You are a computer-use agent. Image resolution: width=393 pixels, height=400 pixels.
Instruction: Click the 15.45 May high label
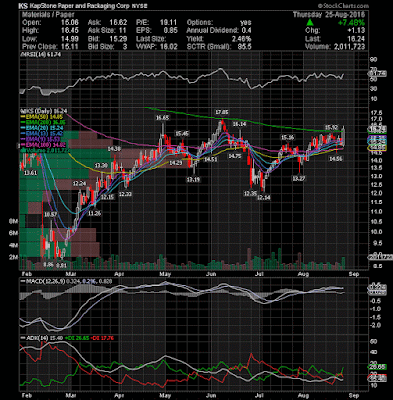coord(182,133)
